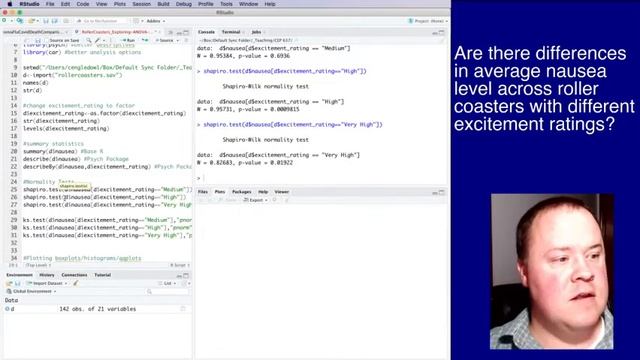Switch to the Files tab
Image resolution: width=640 pixels, height=360 pixels.
(x=202, y=192)
